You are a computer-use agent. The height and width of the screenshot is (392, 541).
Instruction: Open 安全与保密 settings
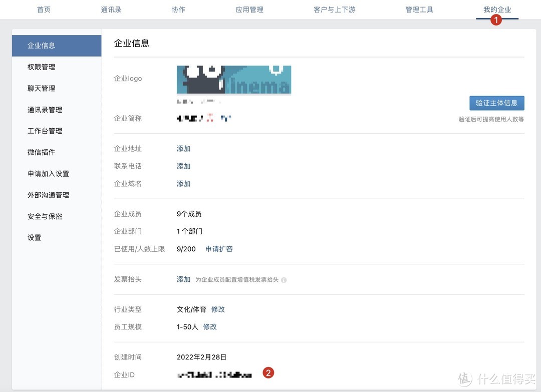pos(45,216)
